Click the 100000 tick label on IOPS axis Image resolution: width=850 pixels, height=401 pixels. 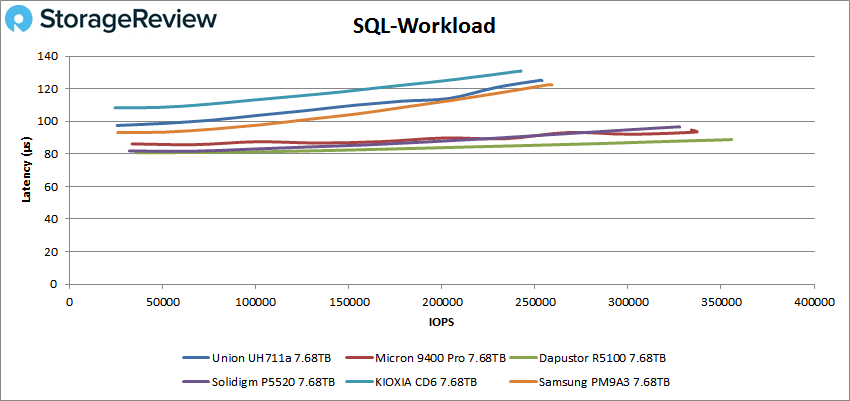coord(255,302)
